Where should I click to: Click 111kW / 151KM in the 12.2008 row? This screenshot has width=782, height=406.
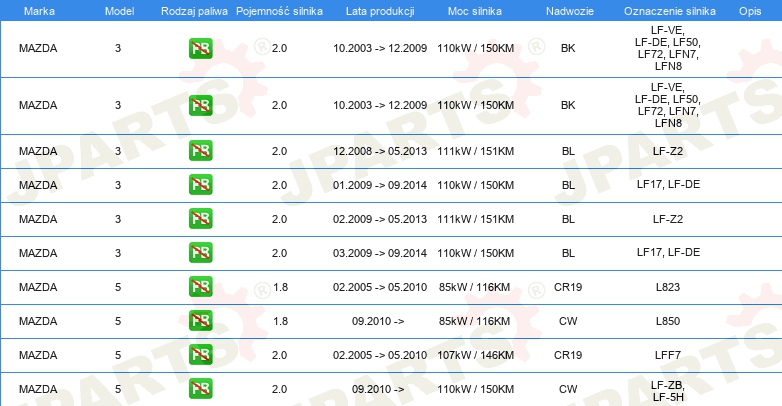475,151
